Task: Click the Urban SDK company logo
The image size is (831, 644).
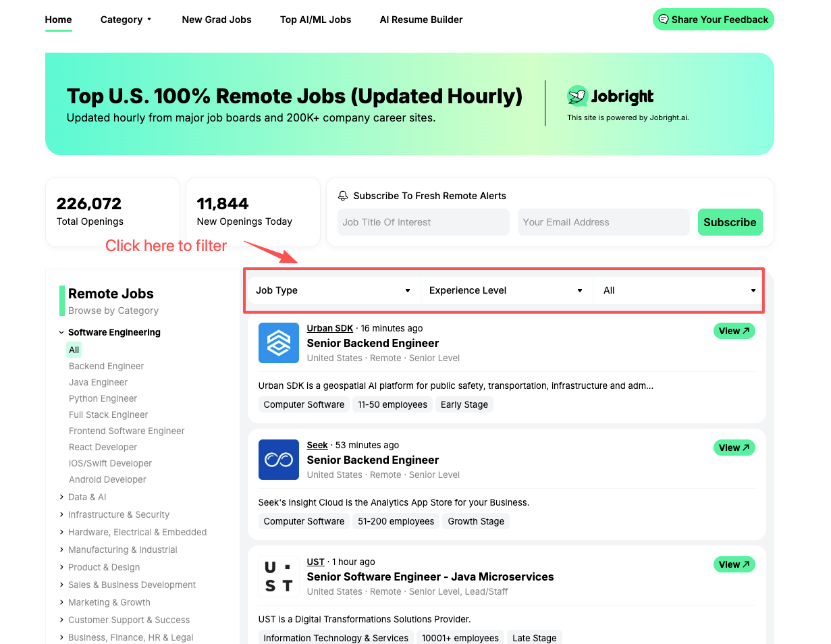Action: (278, 343)
